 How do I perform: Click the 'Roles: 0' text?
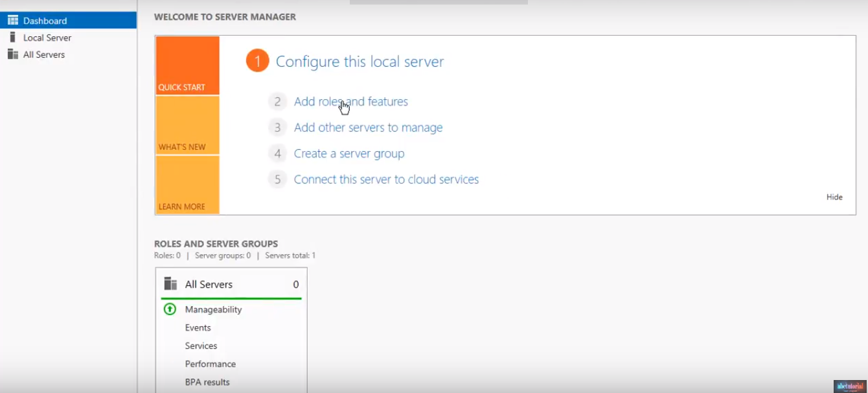pyautogui.click(x=167, y=256)
